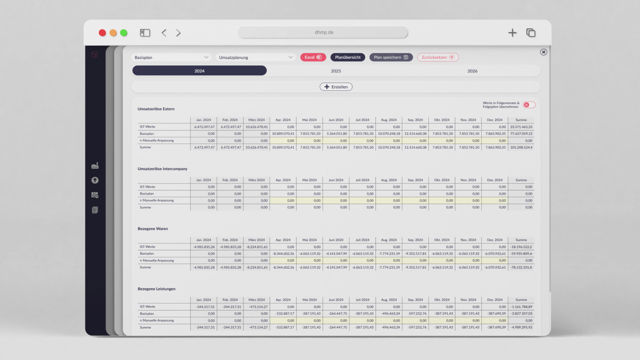Open a new tab with plus icon
This screenshot has height=360, width=640.
(512, 33)
